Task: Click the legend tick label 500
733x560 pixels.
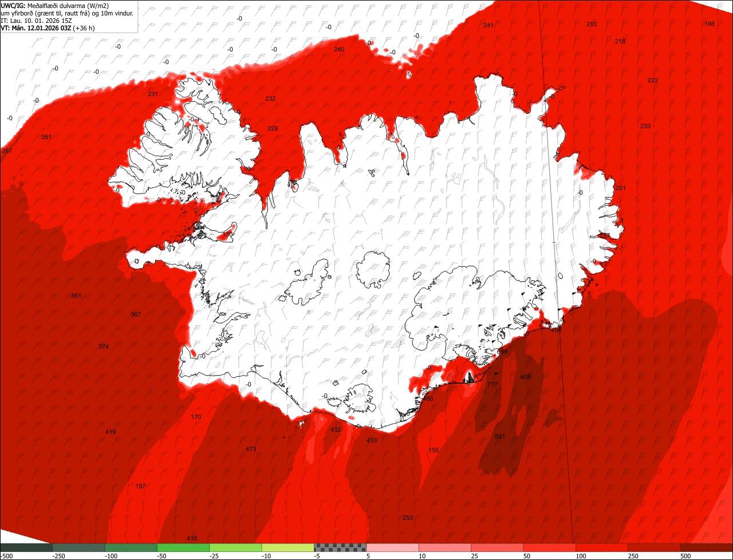Action: (x=686, y=556)
